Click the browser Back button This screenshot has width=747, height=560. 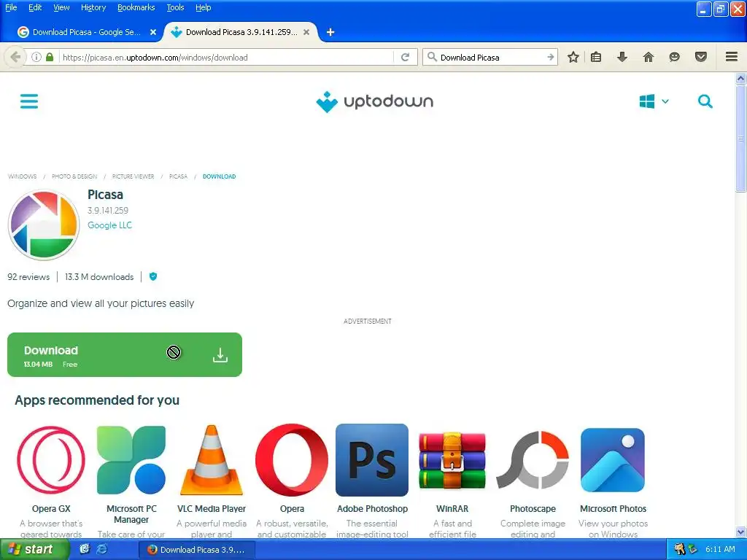point(15,57)
